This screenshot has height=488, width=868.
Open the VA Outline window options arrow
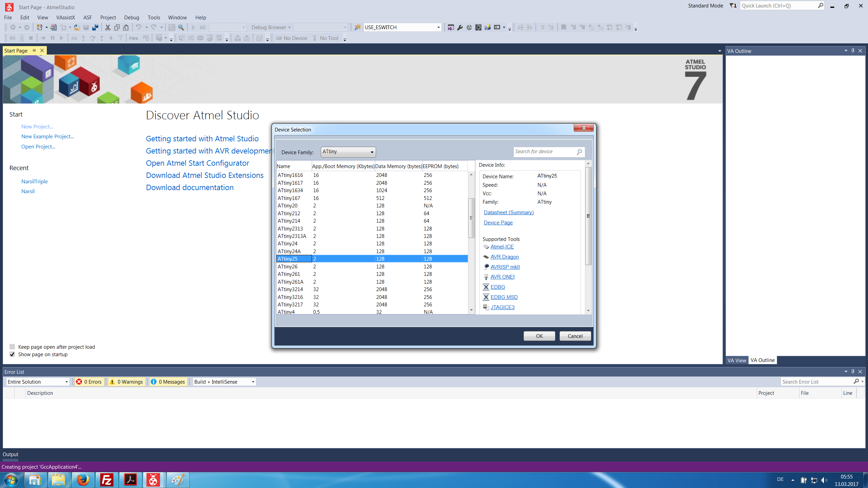[x=846, y=51]
